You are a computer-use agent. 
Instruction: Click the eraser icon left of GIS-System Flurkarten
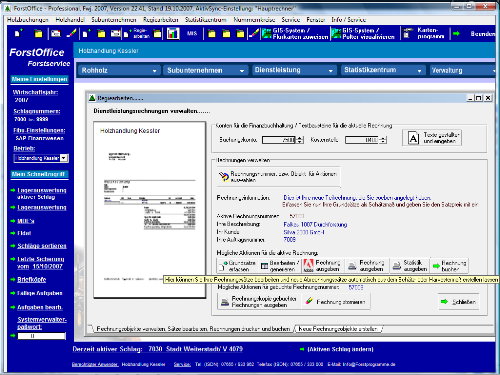coord(254,33)
